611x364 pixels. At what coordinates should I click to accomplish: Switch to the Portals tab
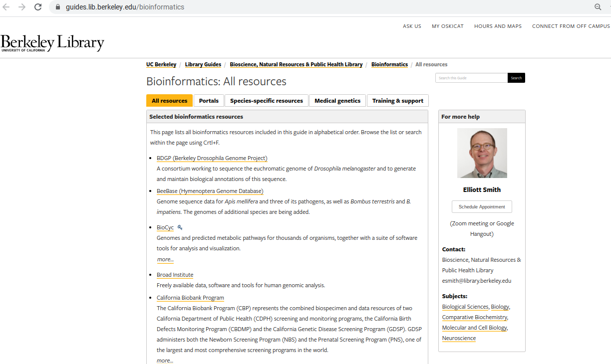pos(209,101)
